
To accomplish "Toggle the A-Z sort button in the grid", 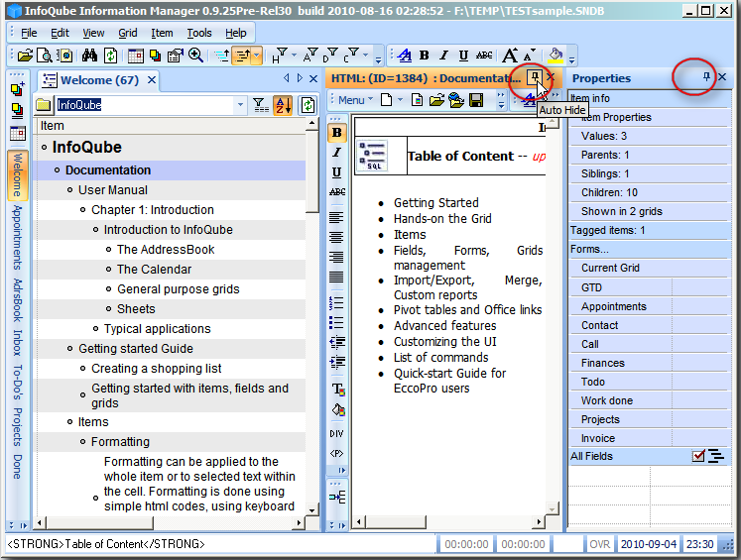I will [283, 105].
